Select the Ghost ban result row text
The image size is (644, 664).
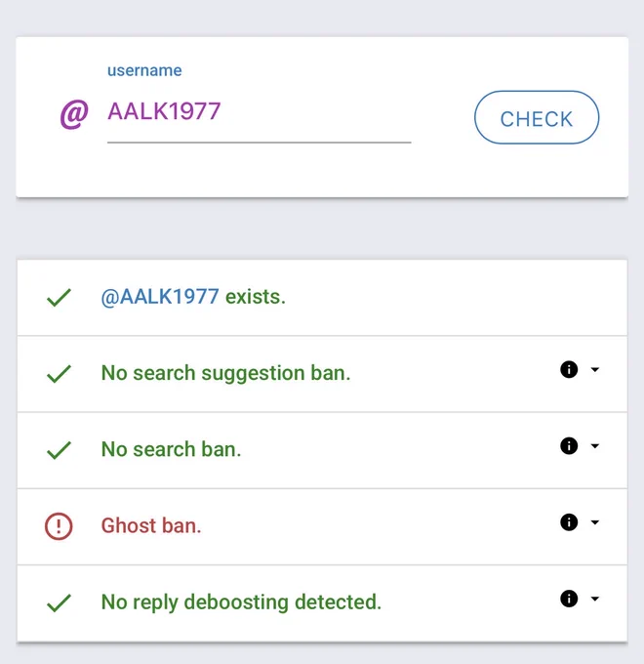click(x=151, y=525)
